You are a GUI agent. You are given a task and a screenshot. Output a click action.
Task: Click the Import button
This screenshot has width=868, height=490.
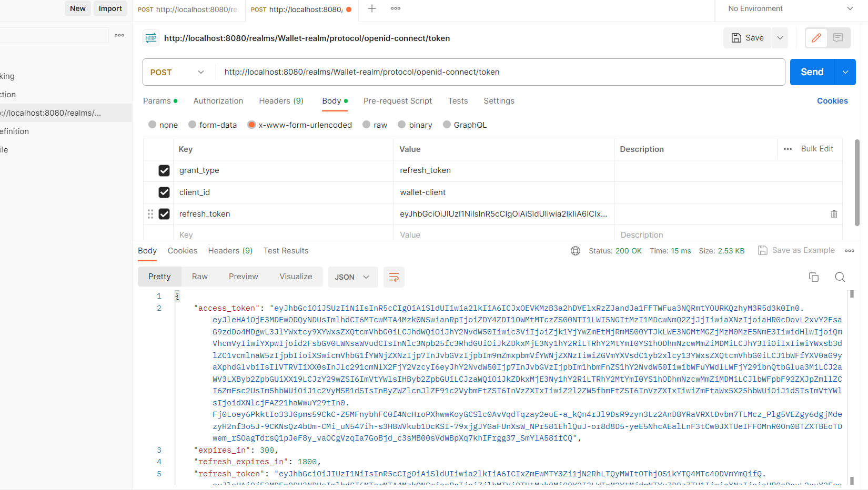[110, 8]
